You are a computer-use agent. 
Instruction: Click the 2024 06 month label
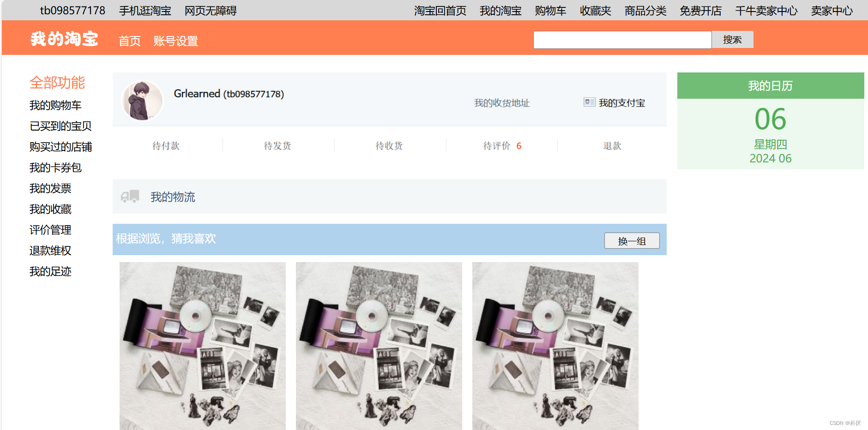pos(771,158)
